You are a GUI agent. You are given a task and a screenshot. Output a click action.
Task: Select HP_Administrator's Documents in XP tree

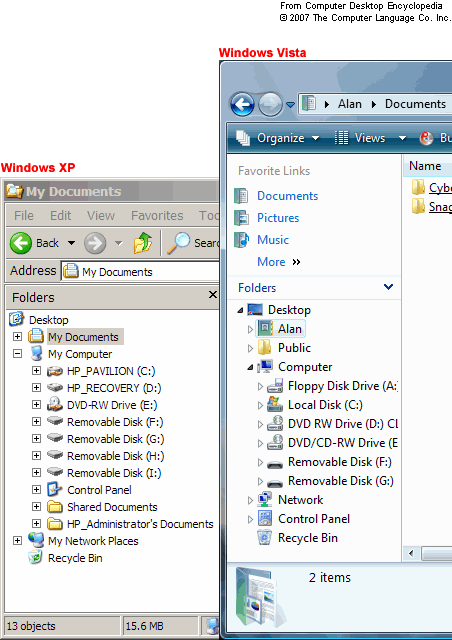140,524
